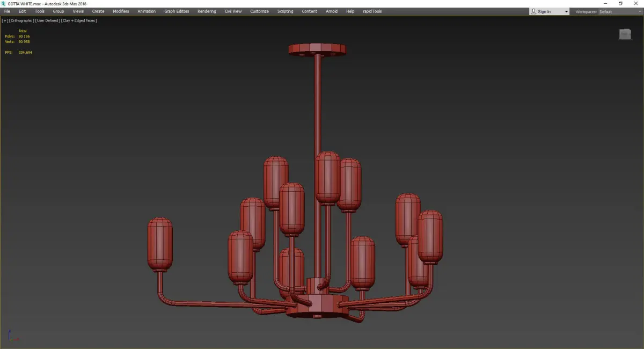Viewport: 644px width, 349px height.
Task: Open the Create menu
Action: (98, 11)
